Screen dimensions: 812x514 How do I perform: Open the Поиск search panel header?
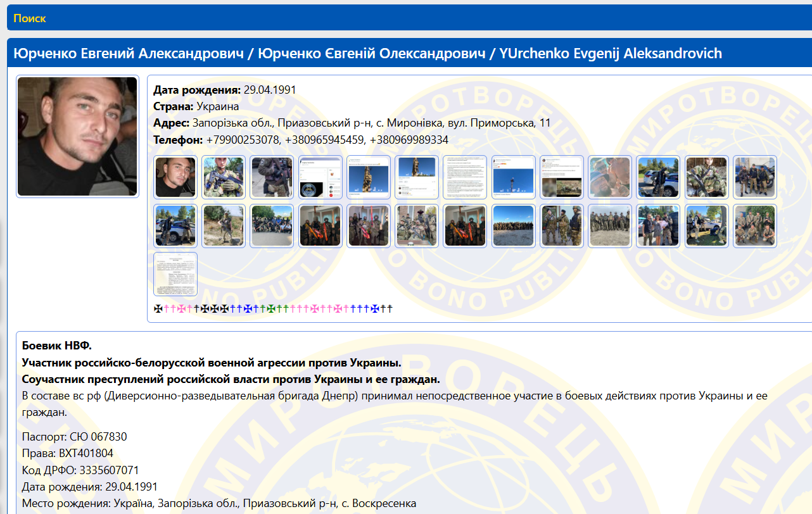click(409, 18)
